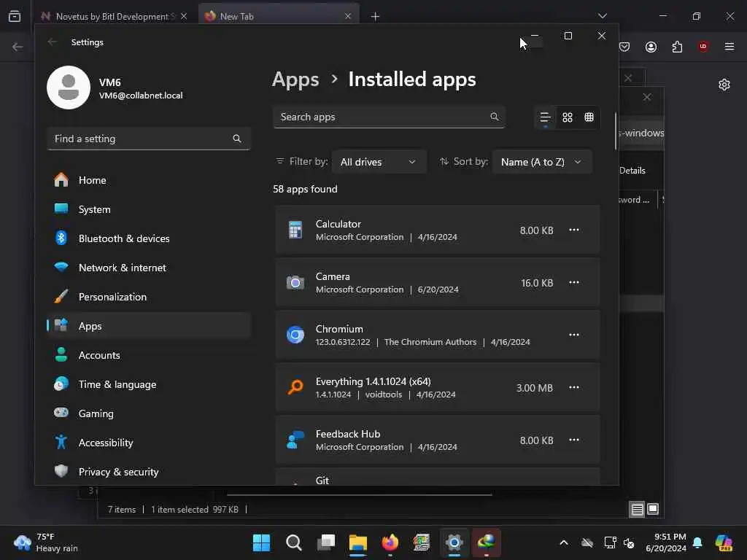Viewport: 747px width, 560px height.
Task: Open Firefox from taskbar
Action: tap(390, 542)
